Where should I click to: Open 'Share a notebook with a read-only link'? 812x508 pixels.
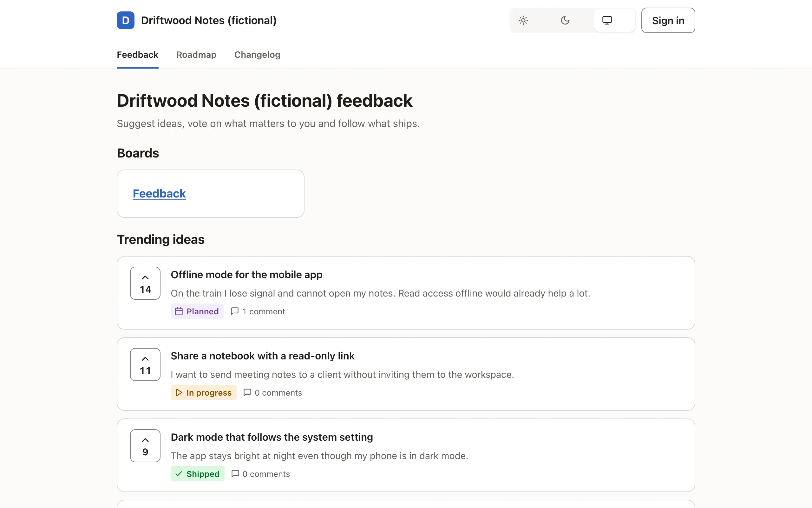point(263,356)
